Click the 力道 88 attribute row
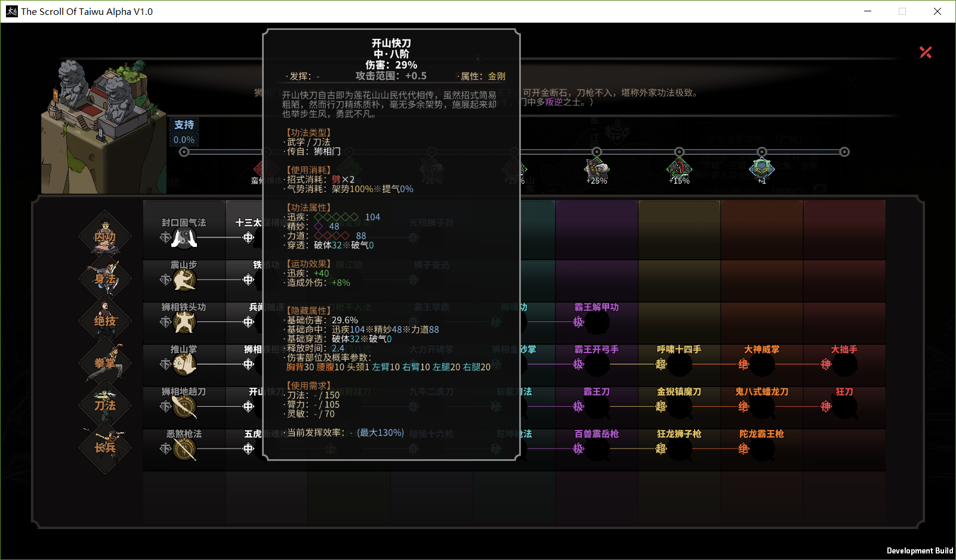This screenshot has height=560, width=956. point(326,236)
